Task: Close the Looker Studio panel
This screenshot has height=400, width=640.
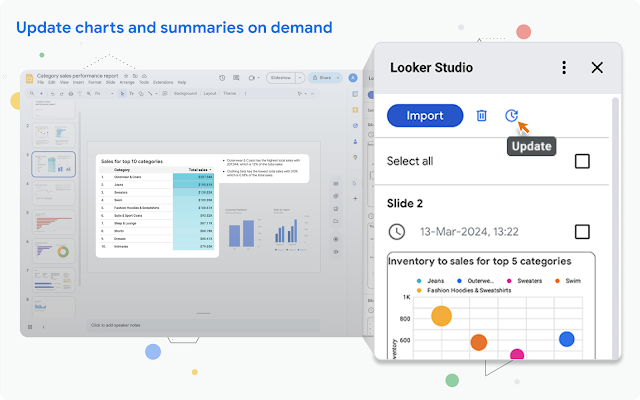Action: 597,67
